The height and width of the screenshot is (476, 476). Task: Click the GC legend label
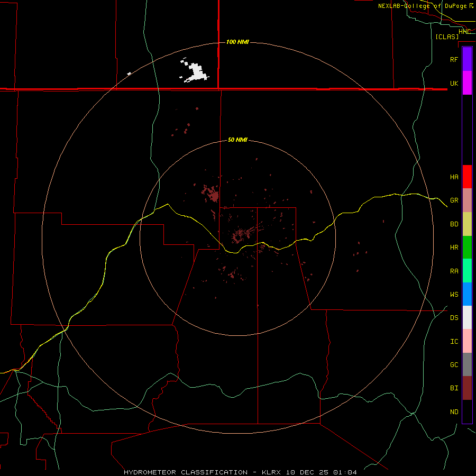point(454,364)
